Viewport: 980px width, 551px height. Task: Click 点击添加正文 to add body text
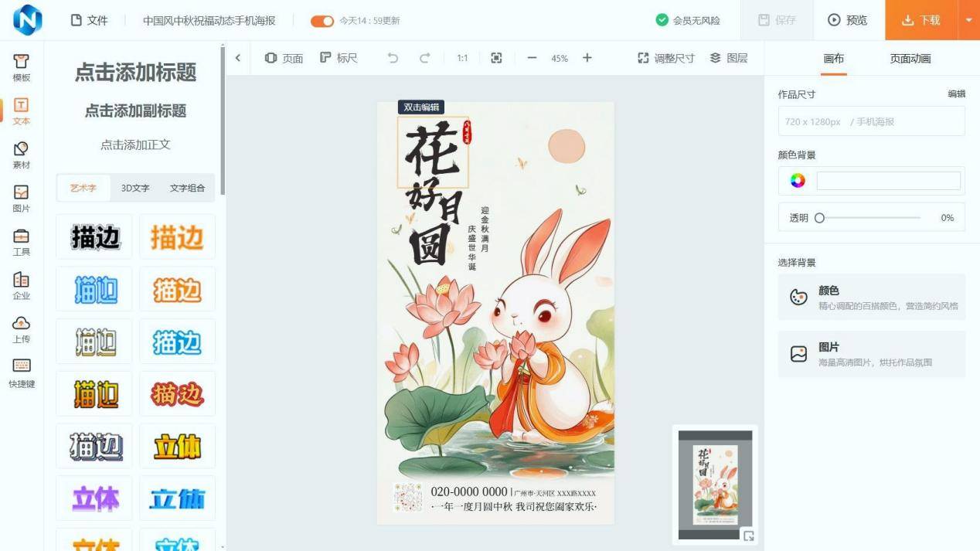tap(135, 145)
